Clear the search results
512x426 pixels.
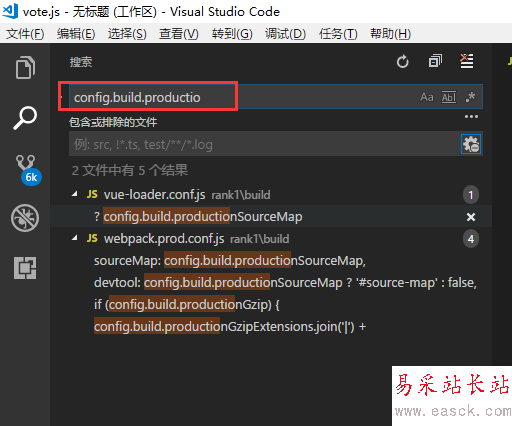click(x=467, y=61)
